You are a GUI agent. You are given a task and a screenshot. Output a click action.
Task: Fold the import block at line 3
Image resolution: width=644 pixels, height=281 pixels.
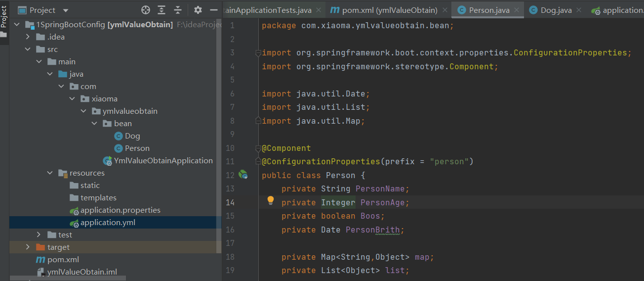click(257, 53)
